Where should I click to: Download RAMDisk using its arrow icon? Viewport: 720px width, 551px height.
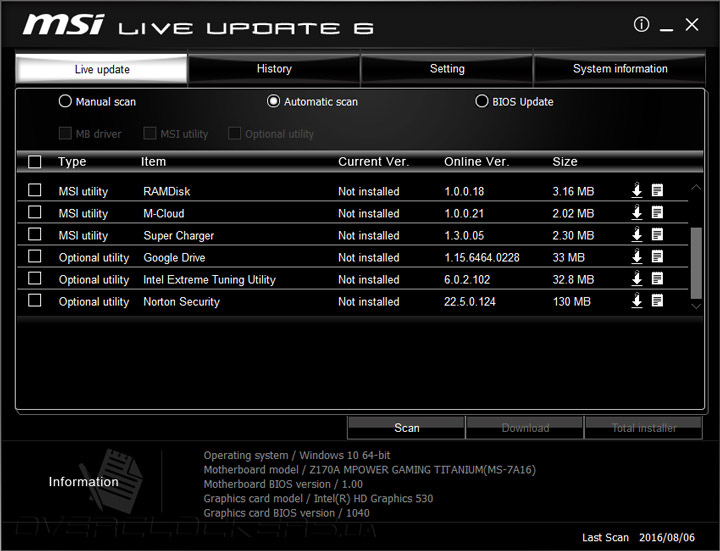[x=637, y=190]
